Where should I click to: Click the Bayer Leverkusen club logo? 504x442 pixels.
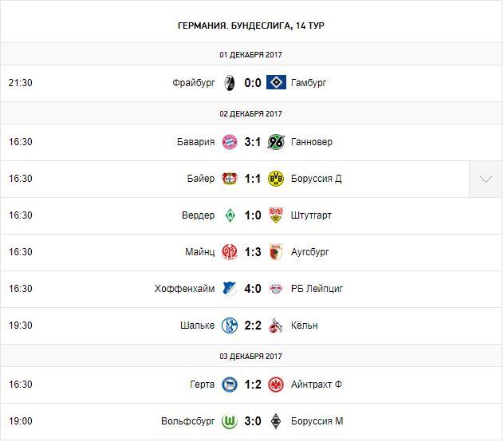tap(229, 179)
